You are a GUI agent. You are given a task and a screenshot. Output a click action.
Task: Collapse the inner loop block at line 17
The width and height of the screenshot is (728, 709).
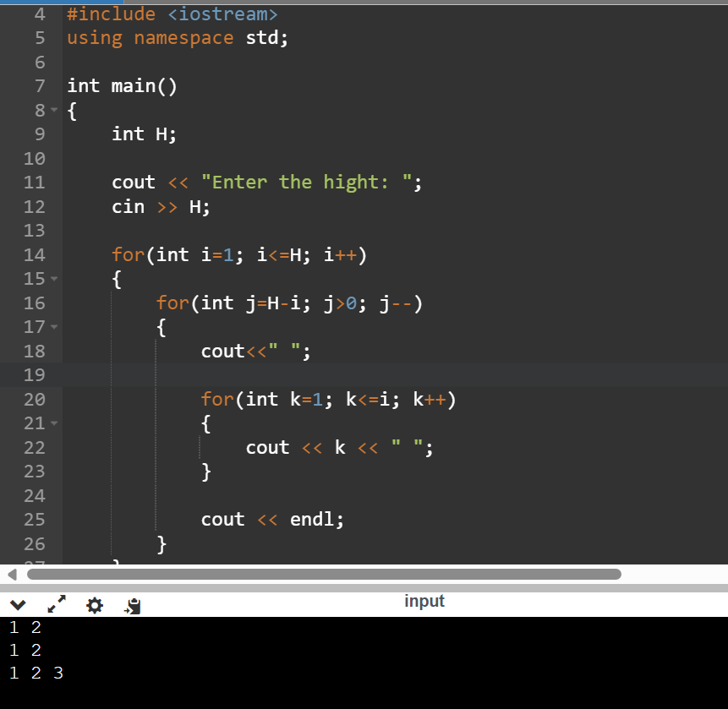pos(52,326)
